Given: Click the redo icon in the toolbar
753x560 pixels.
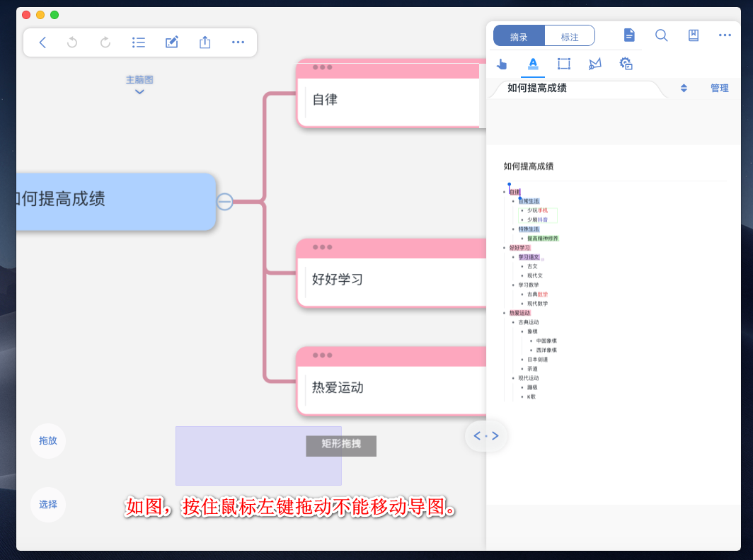Looking at the screenshot, I should (105, 42).
